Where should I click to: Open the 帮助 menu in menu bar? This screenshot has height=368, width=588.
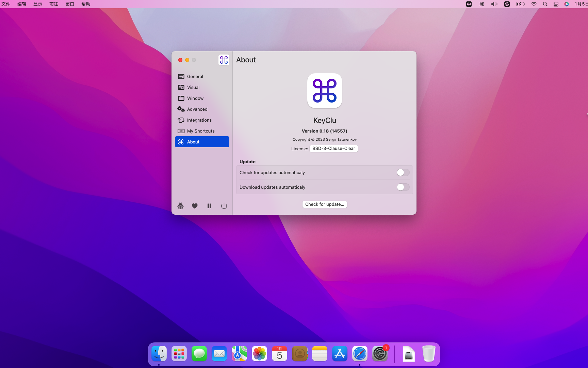click(x=86, y=4)
